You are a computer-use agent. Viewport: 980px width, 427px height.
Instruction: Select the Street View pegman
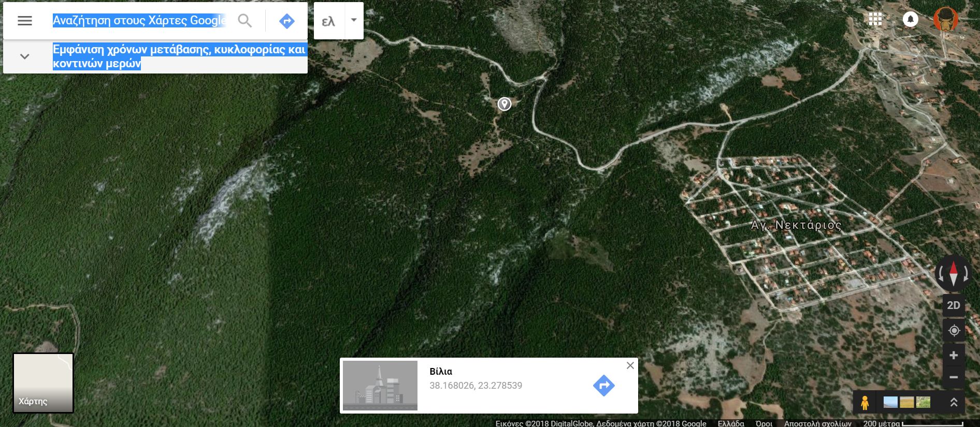coord(864,402)
